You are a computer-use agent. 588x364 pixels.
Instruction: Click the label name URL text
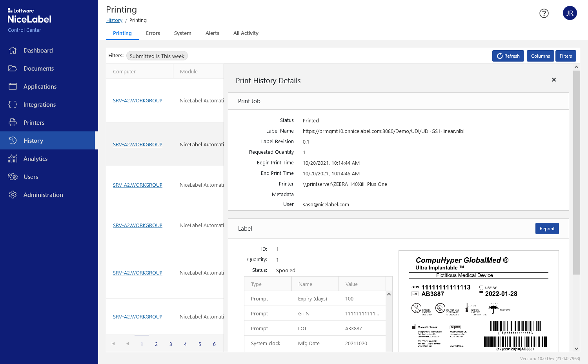pos(384,131)
